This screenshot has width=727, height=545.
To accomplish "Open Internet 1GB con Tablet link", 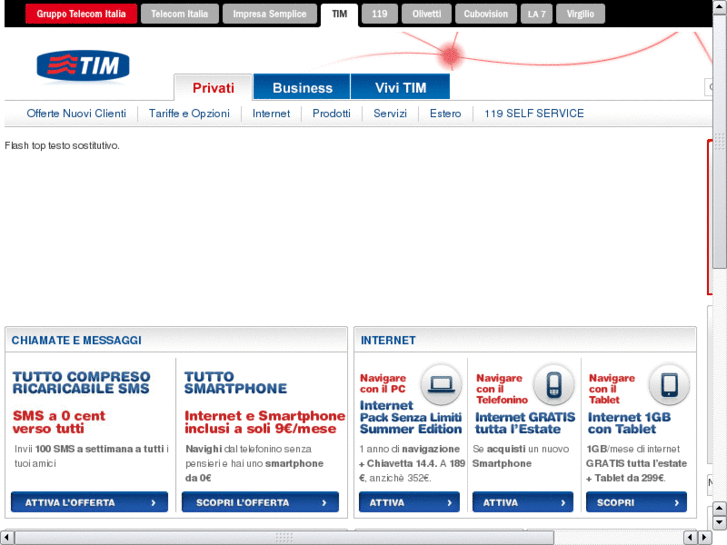I will coord(629,423).
